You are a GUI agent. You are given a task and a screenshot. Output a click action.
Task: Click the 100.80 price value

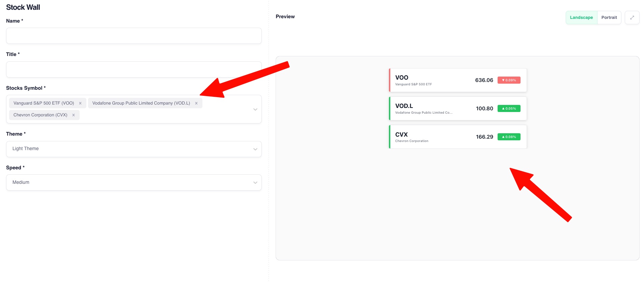484,109
